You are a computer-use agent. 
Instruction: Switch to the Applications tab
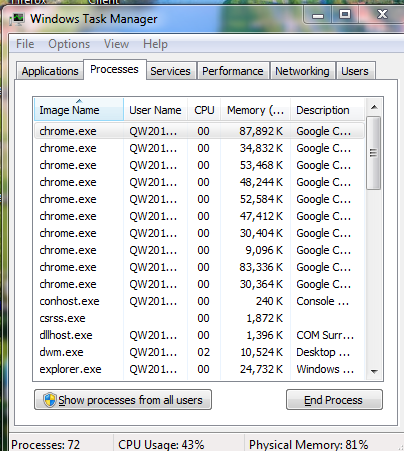coord(50,71)
